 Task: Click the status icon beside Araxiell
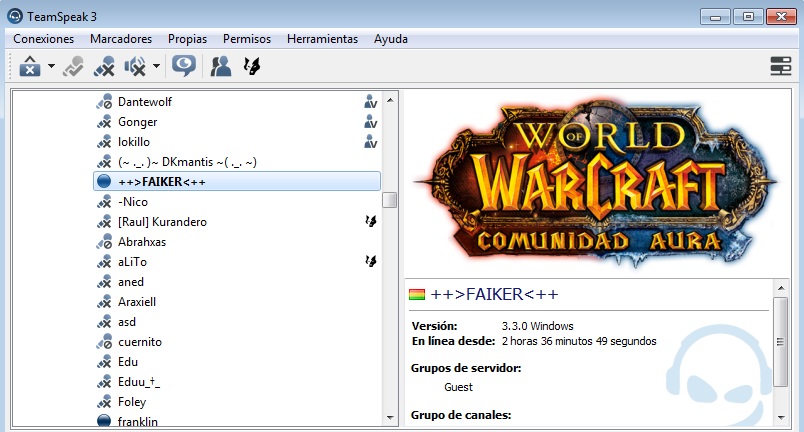click(104, 301)
